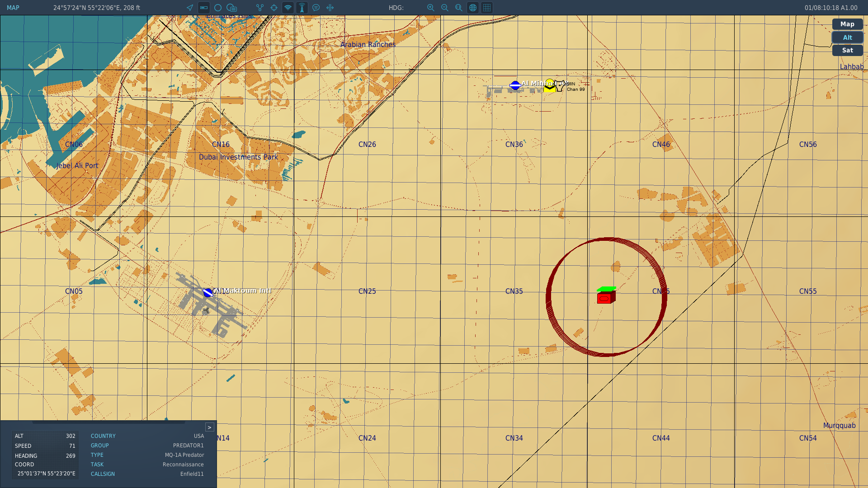Click the CN56 grid label
The image size is (868, 488).
point(808,144)
